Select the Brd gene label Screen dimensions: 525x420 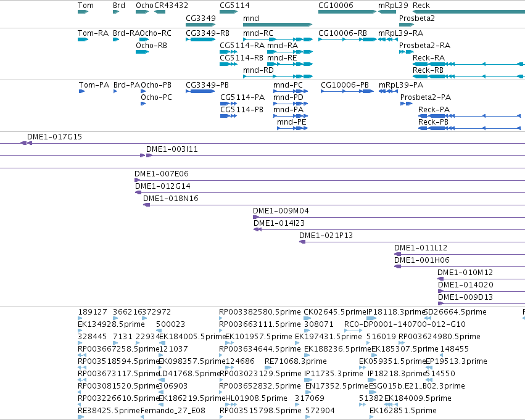[x=119, y=6]
